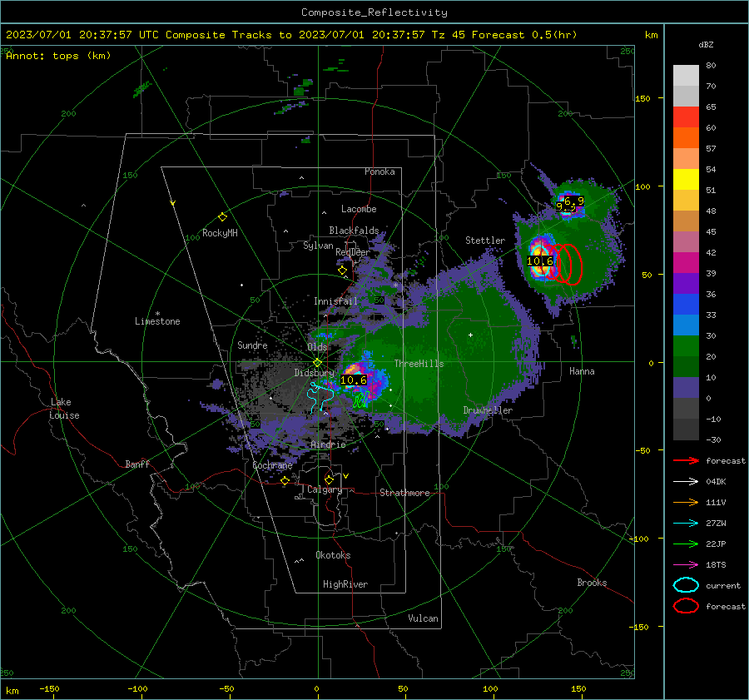Pick the bright yellow dBZ color swatch

point(686,180)
